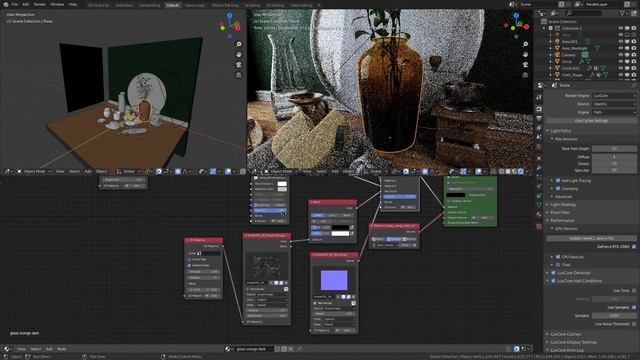Toggle CPU Devices checkbox
The image size is (640, 360).
pos(558,257)
